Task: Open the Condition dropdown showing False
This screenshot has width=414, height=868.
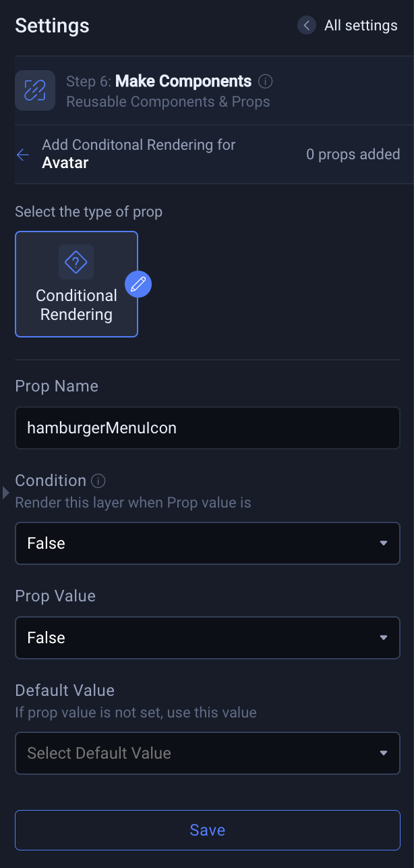Action: pyautogui.click(x=207, y=543)
